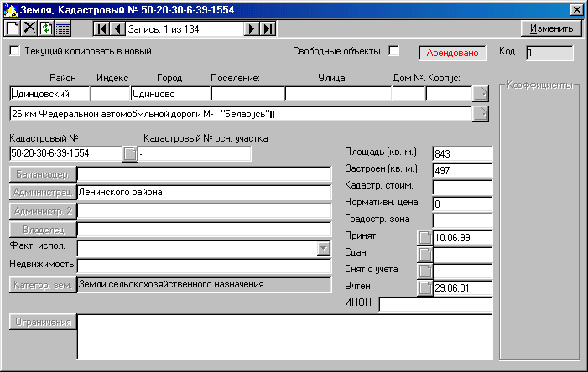The image size is (588, 372).
Task: Enable Текущий копировать в новый checkbox
Action: pyautogui.click(x=14, y=51)
